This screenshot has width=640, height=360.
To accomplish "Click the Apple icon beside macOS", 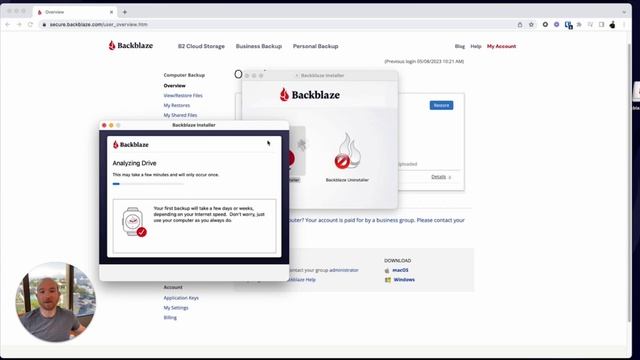I will 387,270.
